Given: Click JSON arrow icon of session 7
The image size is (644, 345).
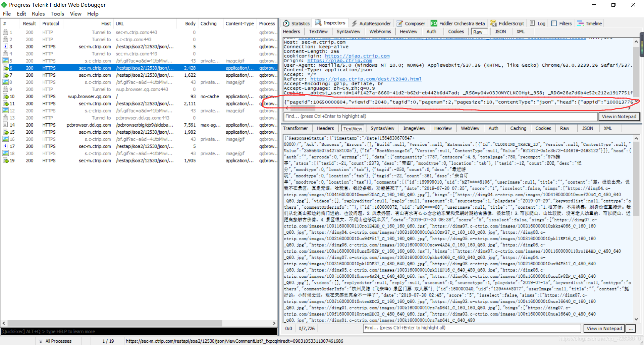Looking at the screenshot, I should (x=6, y=75).
